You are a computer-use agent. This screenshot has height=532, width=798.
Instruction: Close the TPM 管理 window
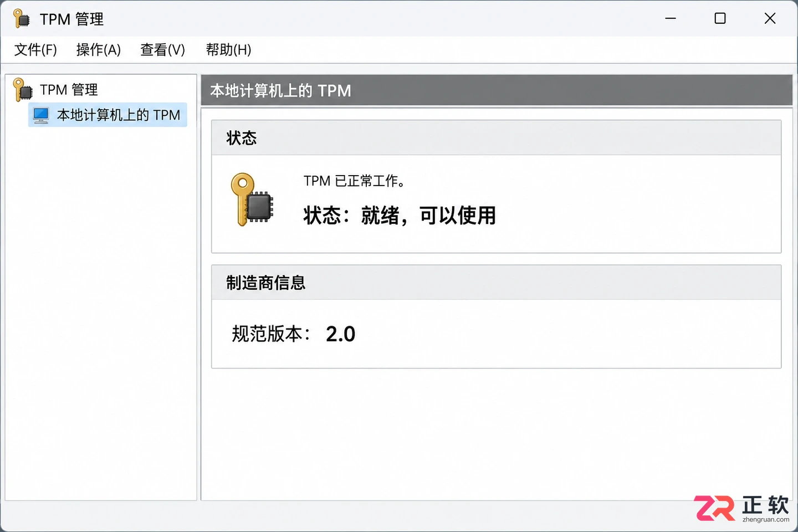tap(770, 18)
